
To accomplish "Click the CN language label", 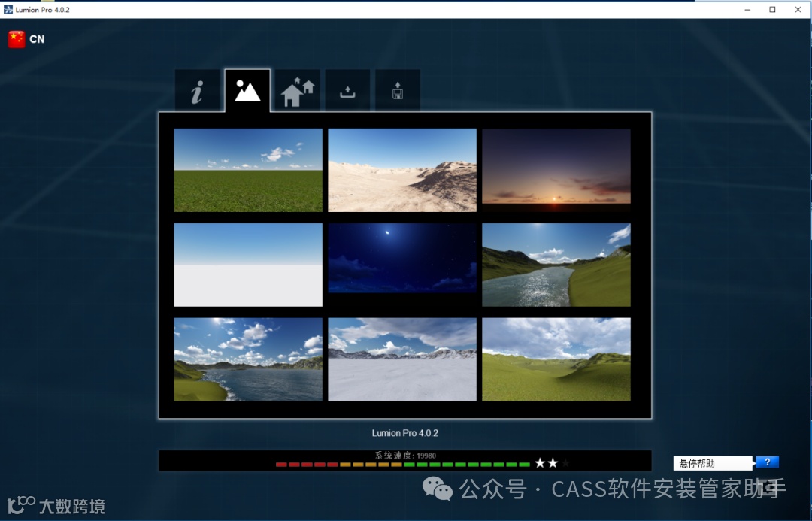I will pyautogui.click(x=37, y=39).
